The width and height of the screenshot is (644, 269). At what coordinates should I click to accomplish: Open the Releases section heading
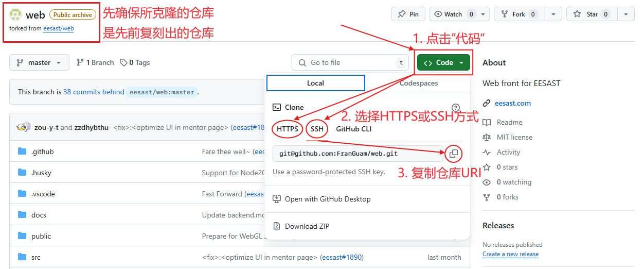pos(498,226)
